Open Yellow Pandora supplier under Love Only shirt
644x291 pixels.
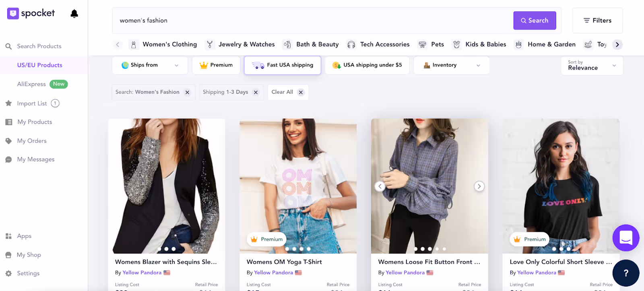(x=537, y=273)
